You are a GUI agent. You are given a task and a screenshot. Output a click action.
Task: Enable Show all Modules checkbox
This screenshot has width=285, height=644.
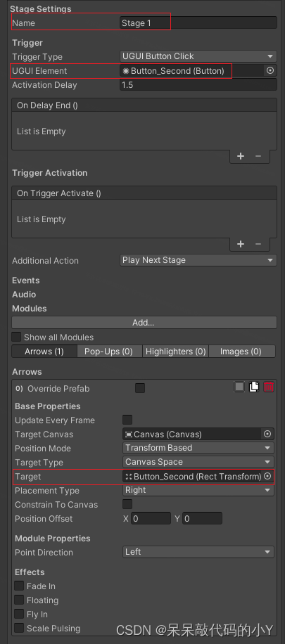click(16, 337)
